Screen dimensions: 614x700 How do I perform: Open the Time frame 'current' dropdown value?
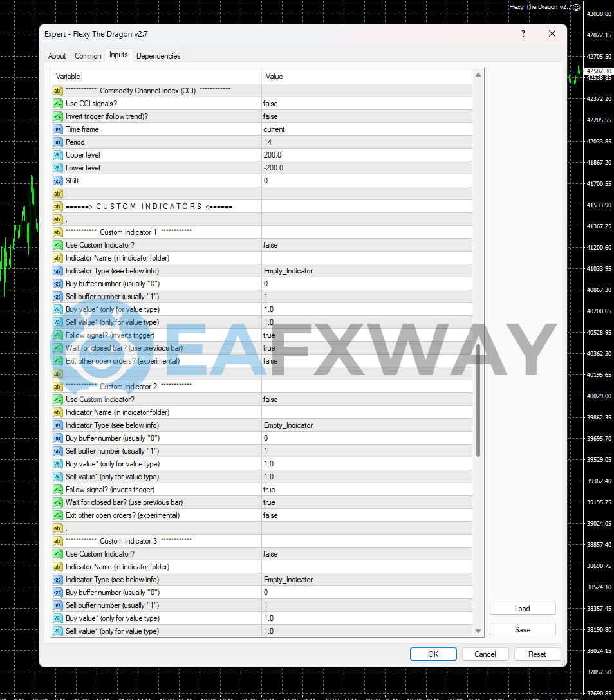[366, 129]
